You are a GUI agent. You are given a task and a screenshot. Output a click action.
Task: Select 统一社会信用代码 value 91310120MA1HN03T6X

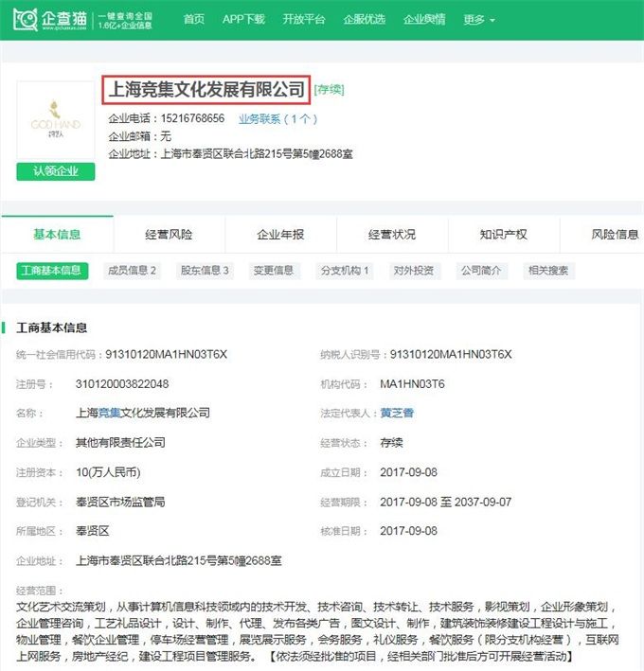coord(166,354)
